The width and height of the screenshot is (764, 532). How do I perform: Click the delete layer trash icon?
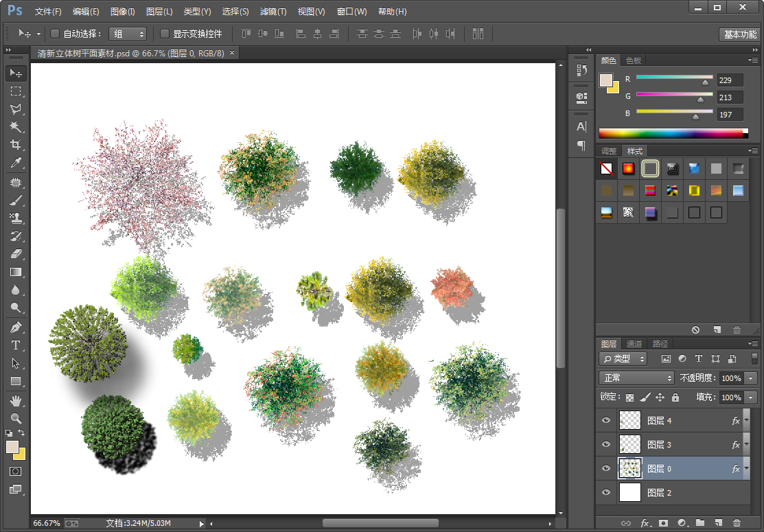737,523
